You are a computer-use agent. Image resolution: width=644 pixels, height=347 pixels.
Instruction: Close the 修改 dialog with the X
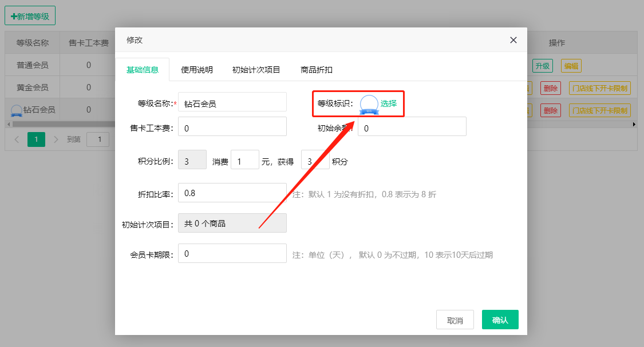pos(513,40)
